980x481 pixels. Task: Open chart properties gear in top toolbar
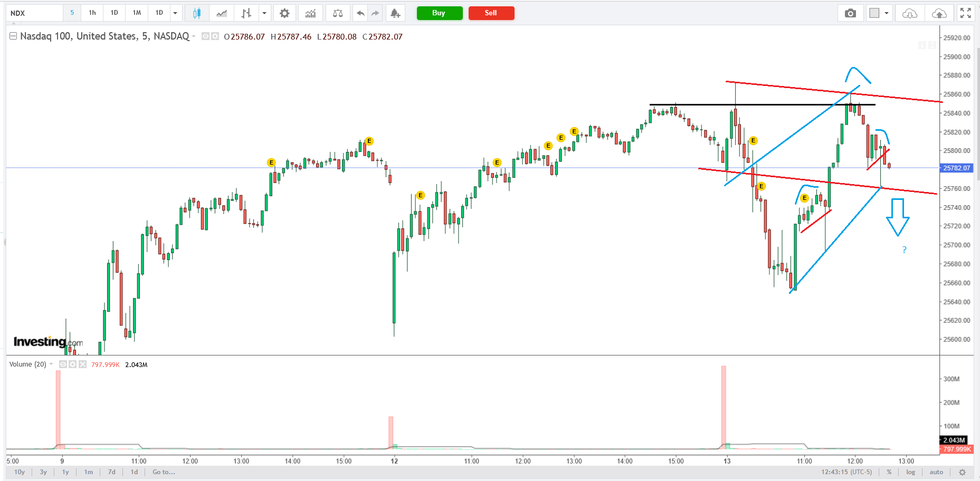click(284, 13)
